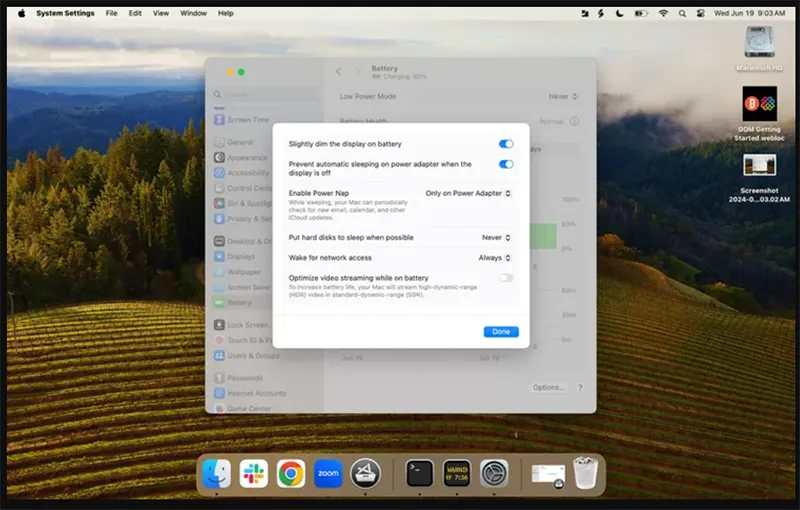
Task: Open Google Chrome in the Dock
Action: click(291, 473)
